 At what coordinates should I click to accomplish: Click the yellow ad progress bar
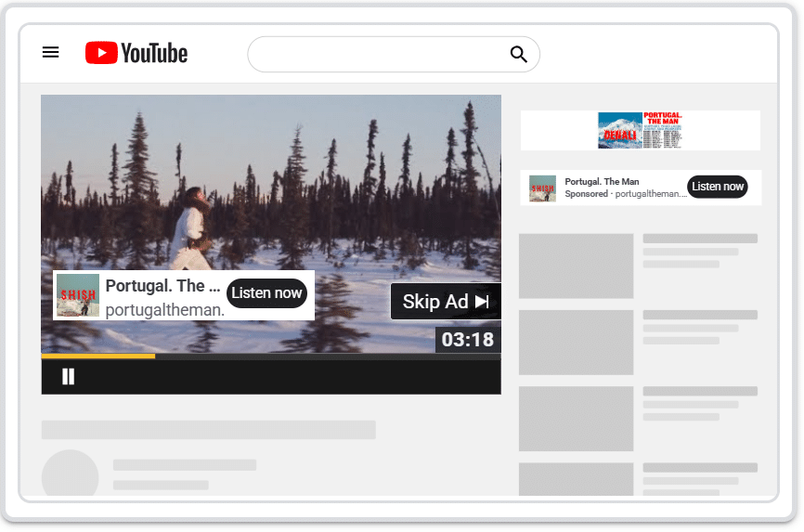pos(97,356)
